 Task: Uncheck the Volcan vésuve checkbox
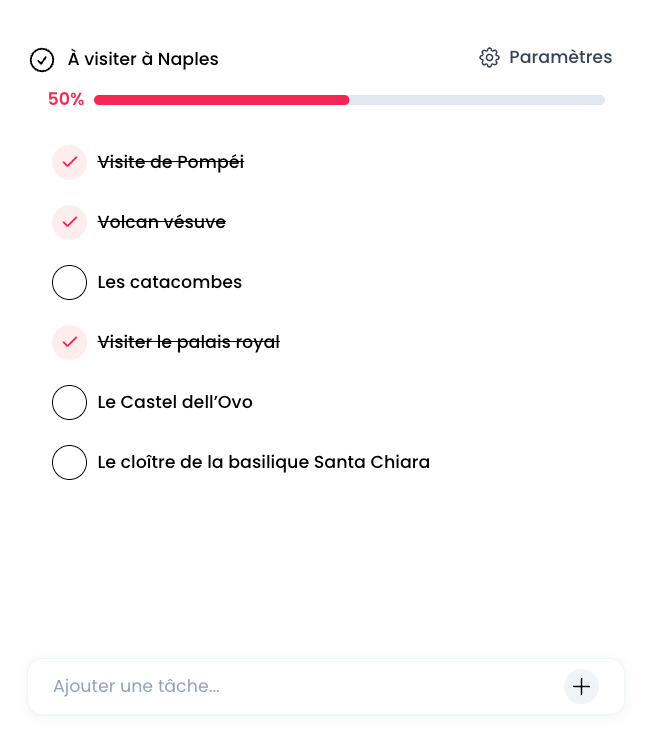point(70,222)
